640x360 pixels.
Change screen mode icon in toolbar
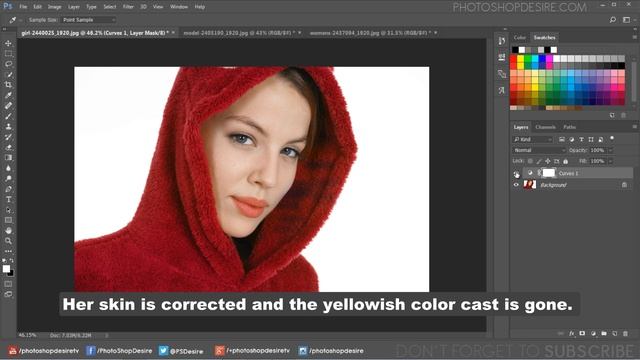click(8, 294)
